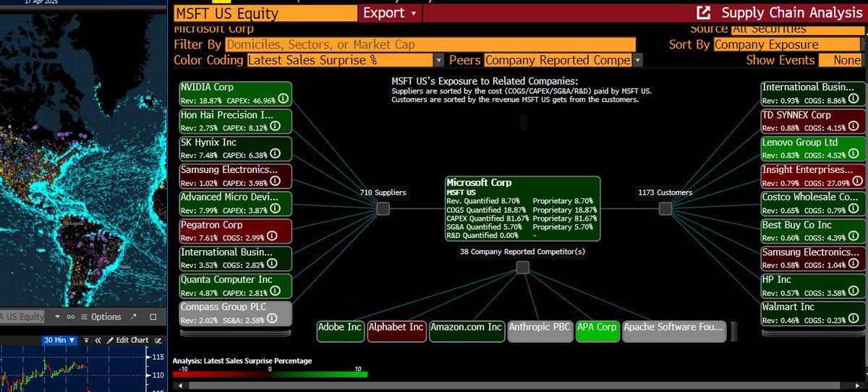The width and height of the screenshot is (868, 392).
Task: Click the Lenovo Group Ltd customer name
Action: [x=800, y=142]
